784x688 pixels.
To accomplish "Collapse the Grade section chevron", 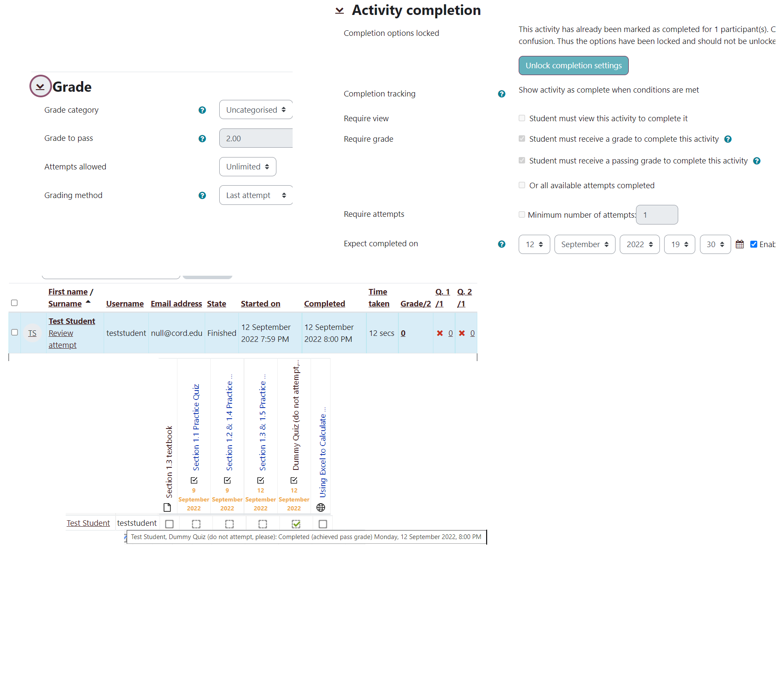I will coord(40,87).
